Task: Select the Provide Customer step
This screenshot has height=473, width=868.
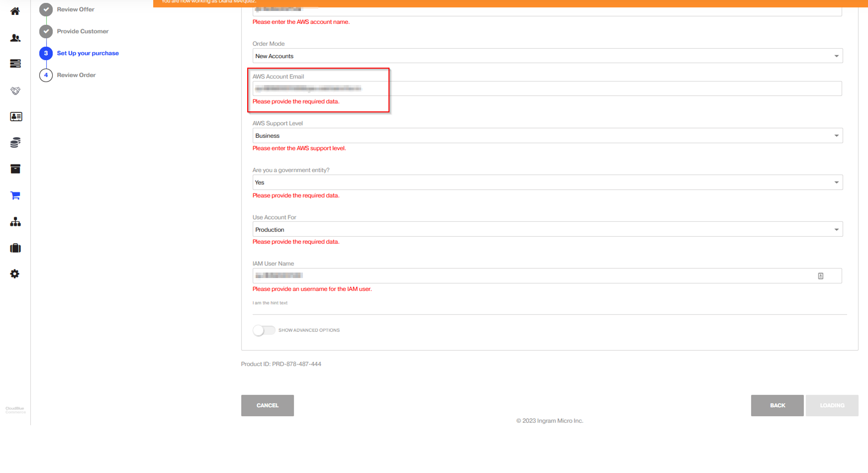Action: [x=82, y=31]
